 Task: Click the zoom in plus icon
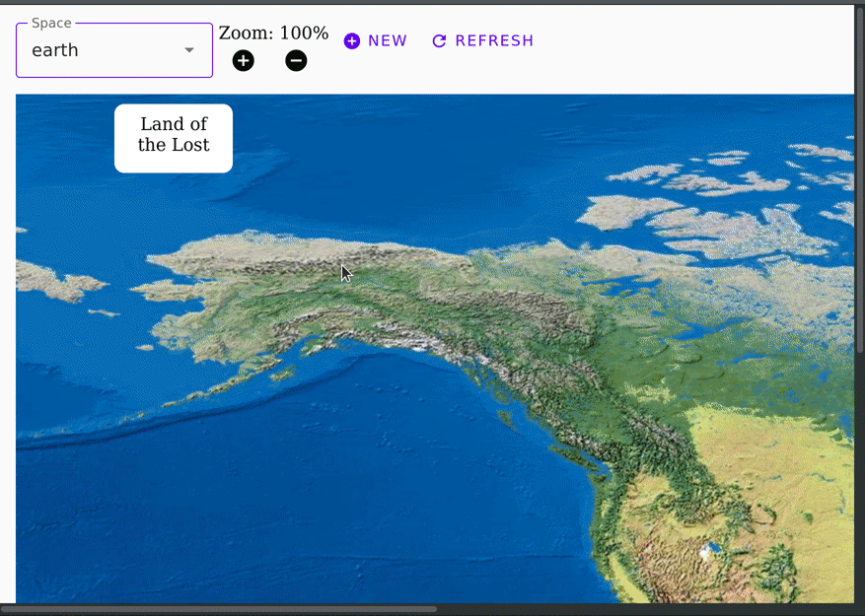[x=243, y=61]
